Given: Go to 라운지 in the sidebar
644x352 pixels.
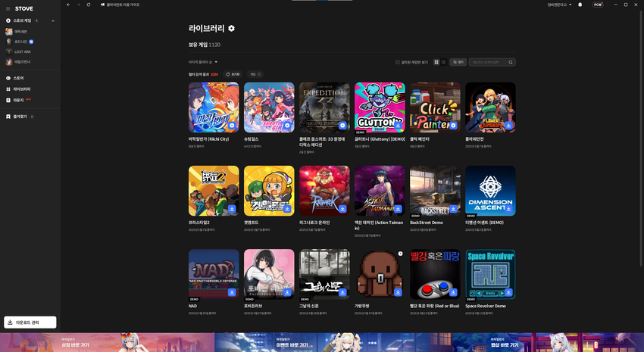Looking at the screenshot, I should click(x=18, y=100).
